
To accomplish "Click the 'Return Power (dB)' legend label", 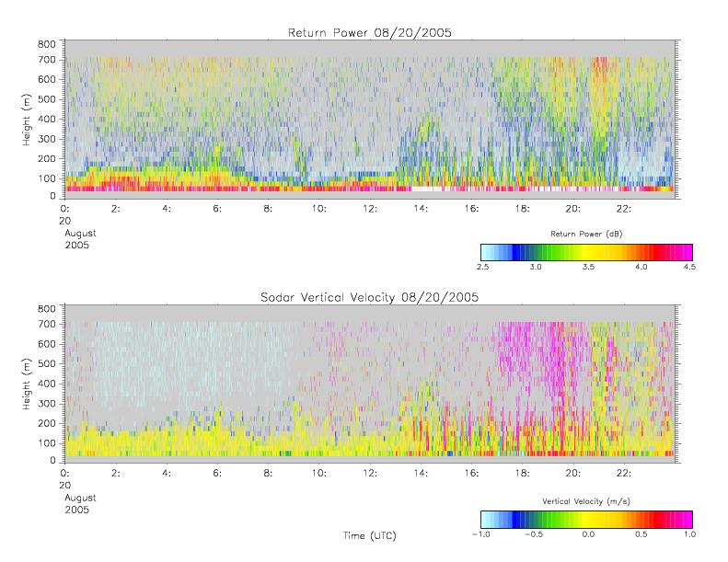I will (x=586, y=234).
